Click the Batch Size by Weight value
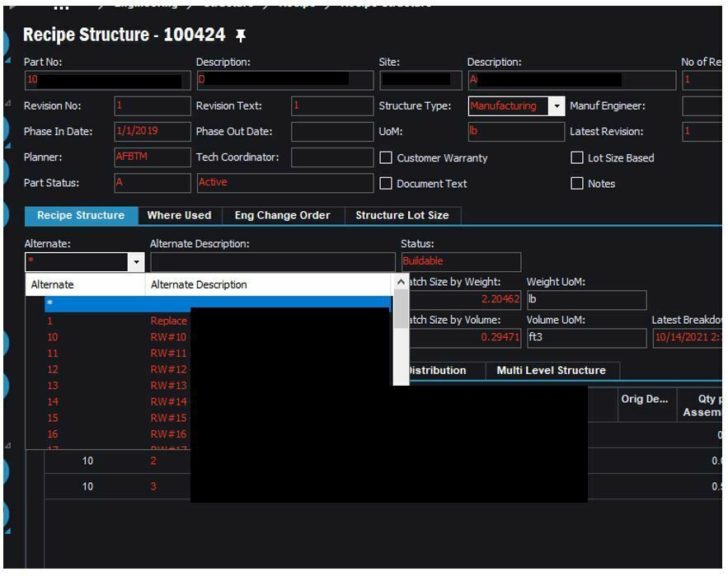This screenshot has width=728, height=576. pos(465,300)
